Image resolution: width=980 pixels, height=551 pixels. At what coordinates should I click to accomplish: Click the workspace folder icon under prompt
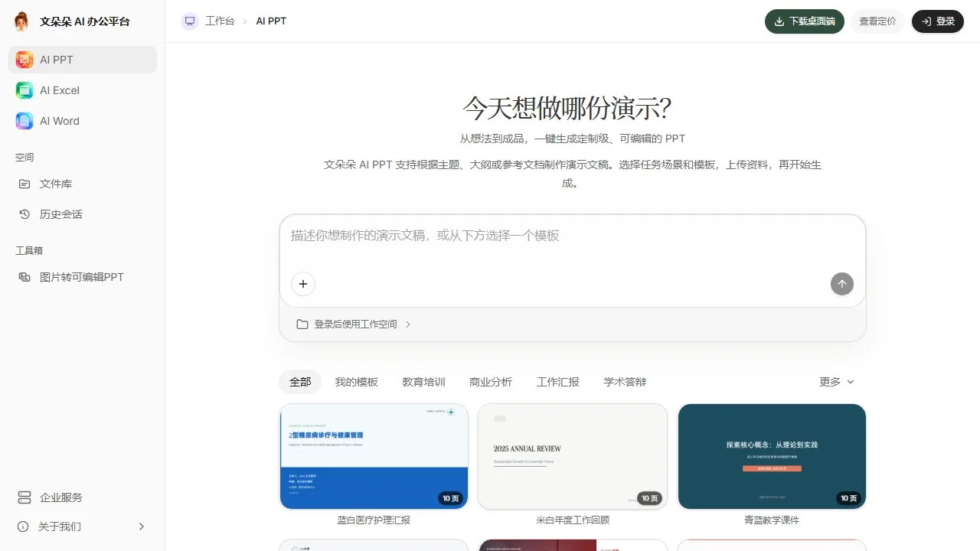click(x=302, y=324)
